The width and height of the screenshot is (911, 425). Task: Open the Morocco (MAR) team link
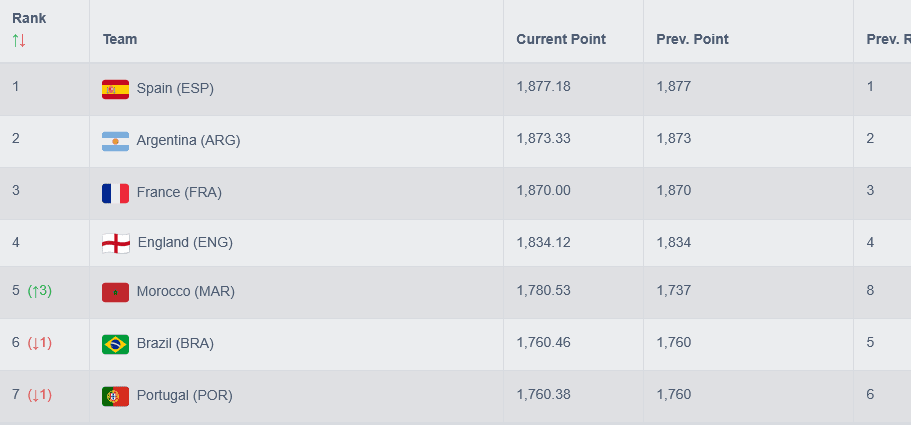click(x=185, y=291)
